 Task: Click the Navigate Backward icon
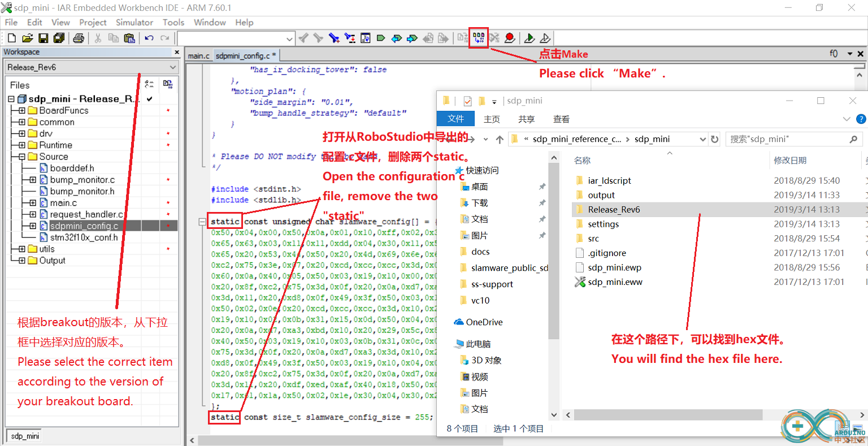point(428,38)
